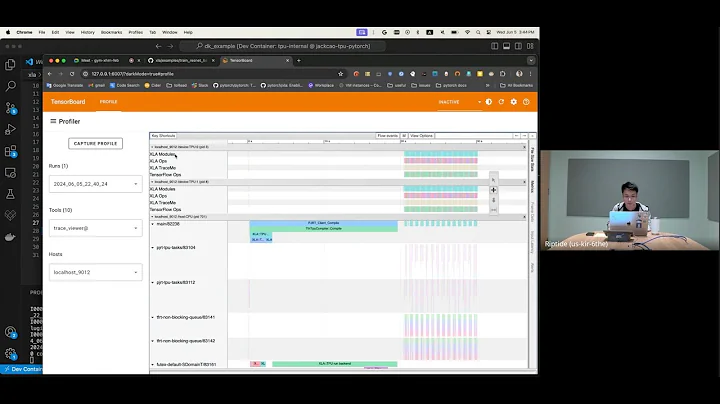Toggle Profiler hamburger sidebar icon
720x404 pixels.
53,121
